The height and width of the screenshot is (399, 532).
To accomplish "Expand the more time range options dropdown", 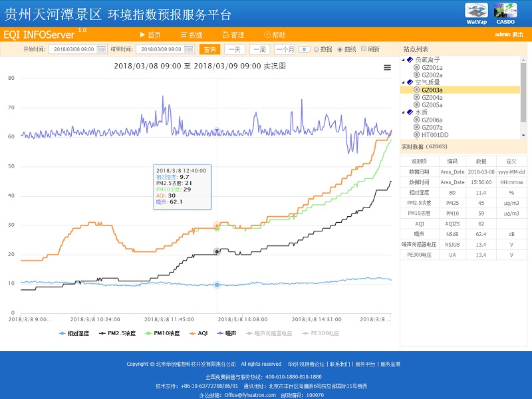I will (304, 49).
